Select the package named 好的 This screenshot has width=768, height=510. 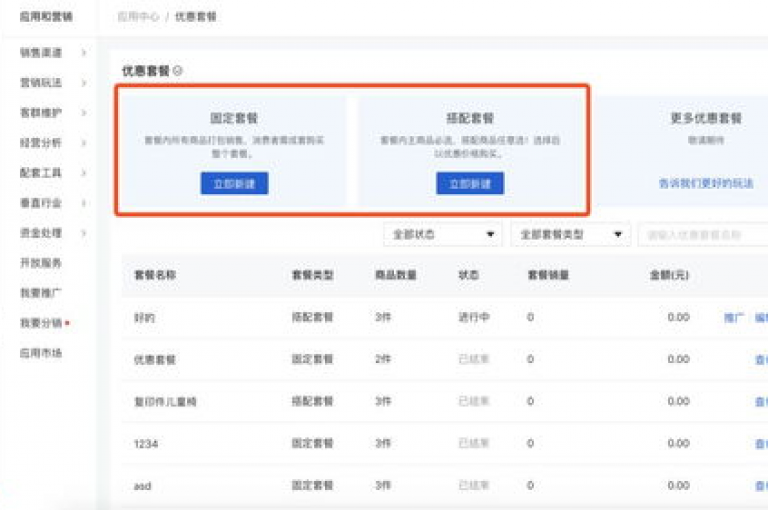(x=144, y=318)
